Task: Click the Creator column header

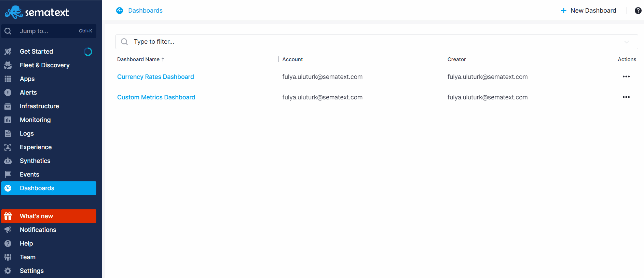Action: coord(456,59)
